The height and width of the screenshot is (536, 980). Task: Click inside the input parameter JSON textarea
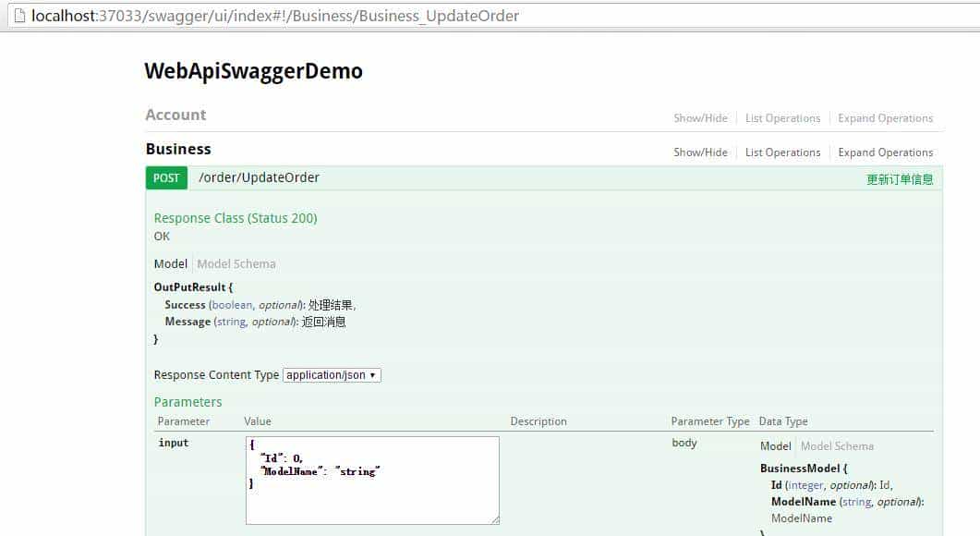tap(371, 479)
